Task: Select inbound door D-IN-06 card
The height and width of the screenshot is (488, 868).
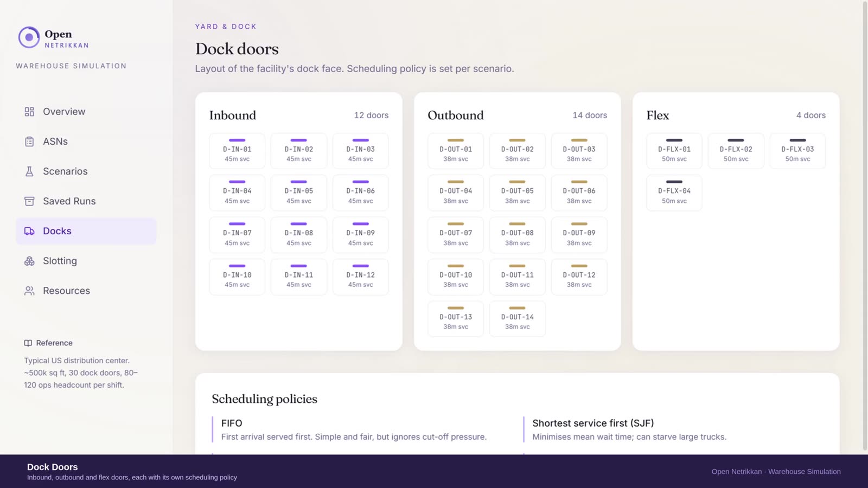Action: [x=361, y=192]
